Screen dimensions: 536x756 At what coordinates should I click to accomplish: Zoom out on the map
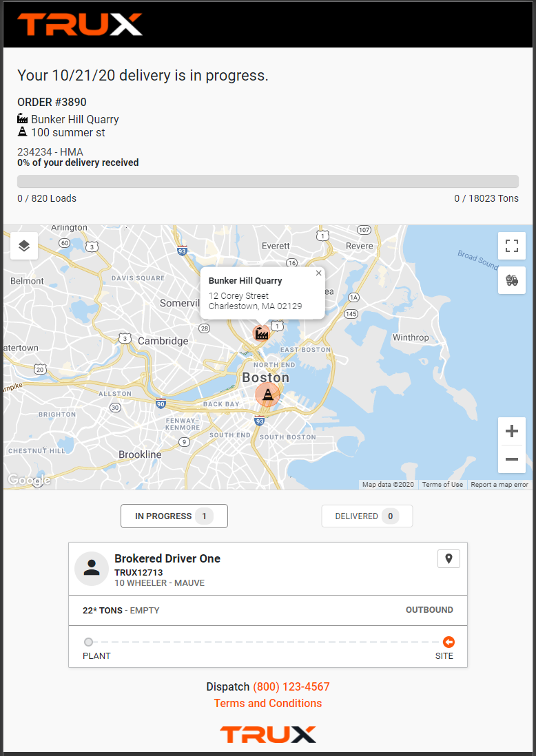(512, 459)
